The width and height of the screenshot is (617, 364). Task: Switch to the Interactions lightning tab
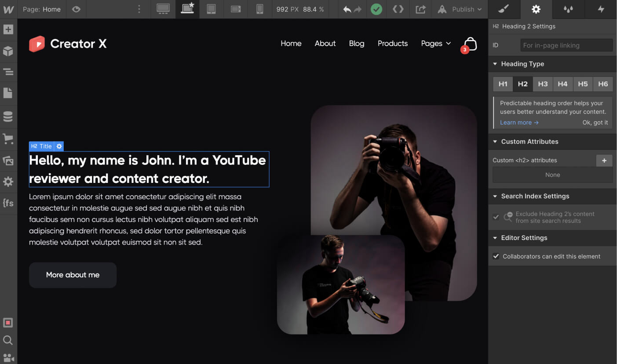click(601, 9)
